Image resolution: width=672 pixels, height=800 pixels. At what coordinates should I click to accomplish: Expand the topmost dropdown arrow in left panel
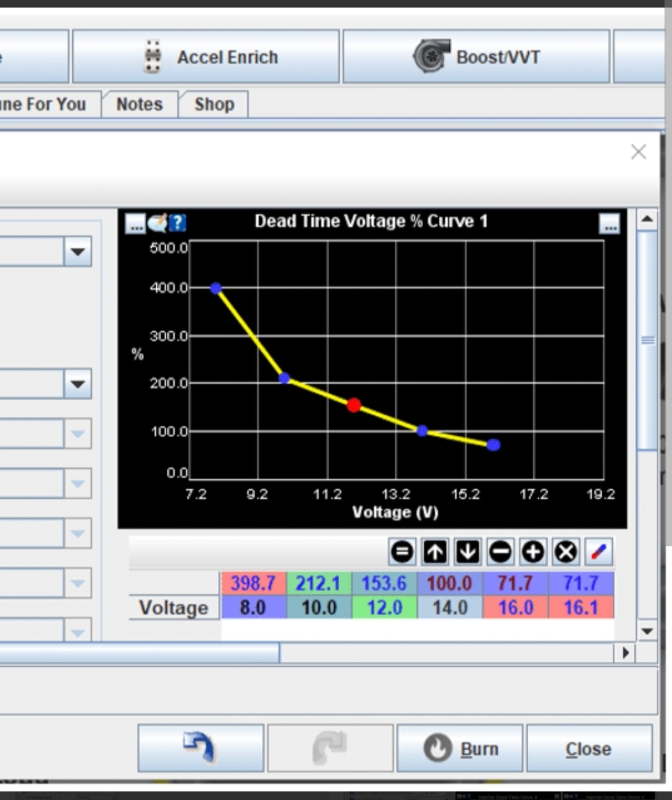78,252
